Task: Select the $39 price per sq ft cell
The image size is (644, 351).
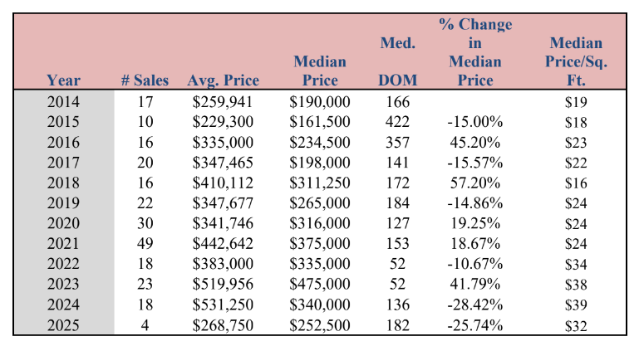Action: pos(576,305)
